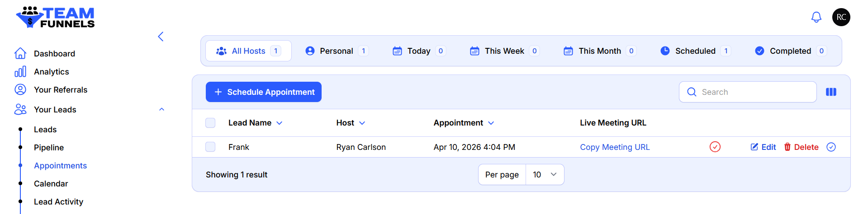Click the RC user avatar
This screenshot has height=214, width=868.
[841, 17]
